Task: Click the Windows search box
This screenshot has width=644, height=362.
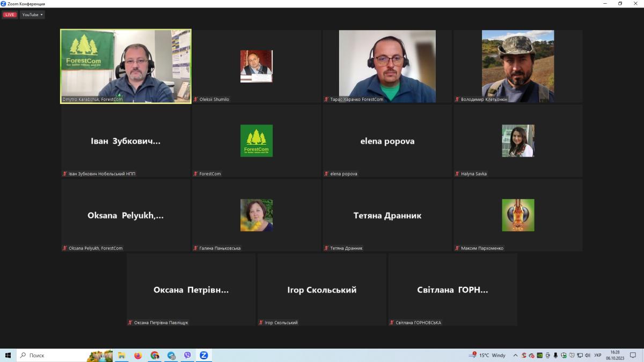Action: [54, 355]
